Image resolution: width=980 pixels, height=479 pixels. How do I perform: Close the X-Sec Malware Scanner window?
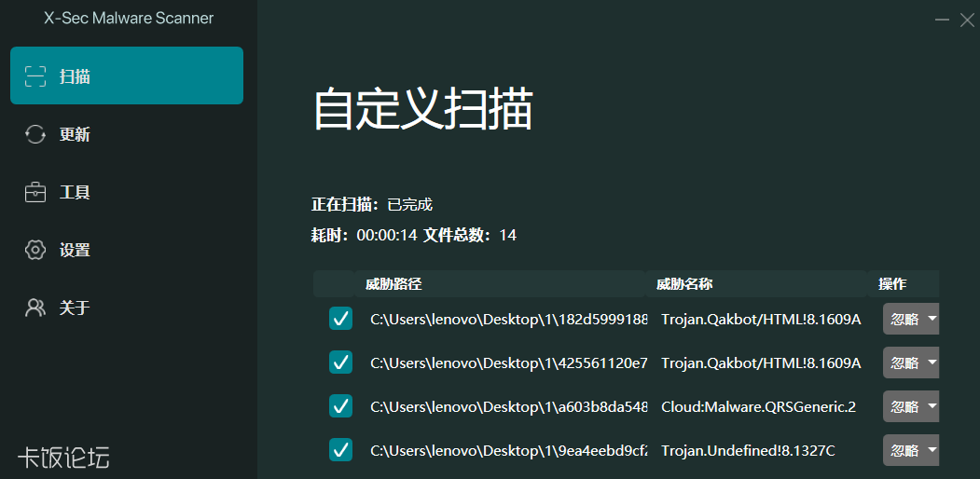[967, 20]
